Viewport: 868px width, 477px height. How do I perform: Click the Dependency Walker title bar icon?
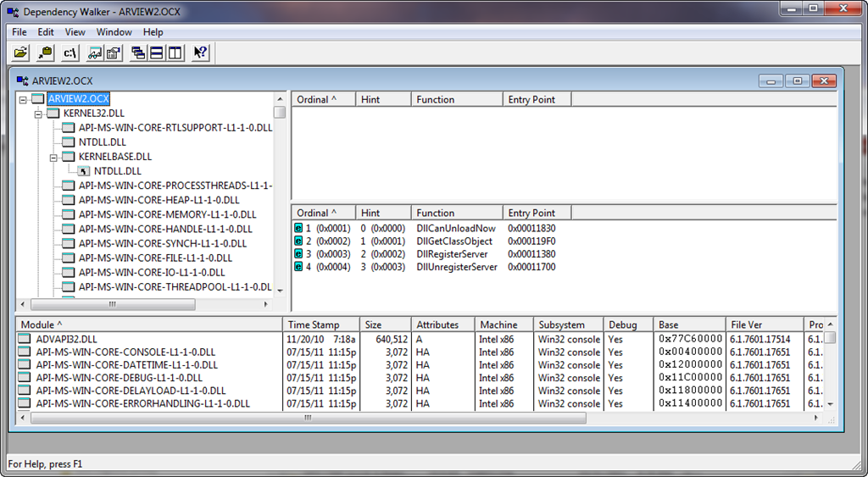pyautogui.click(x=13, y=12)
